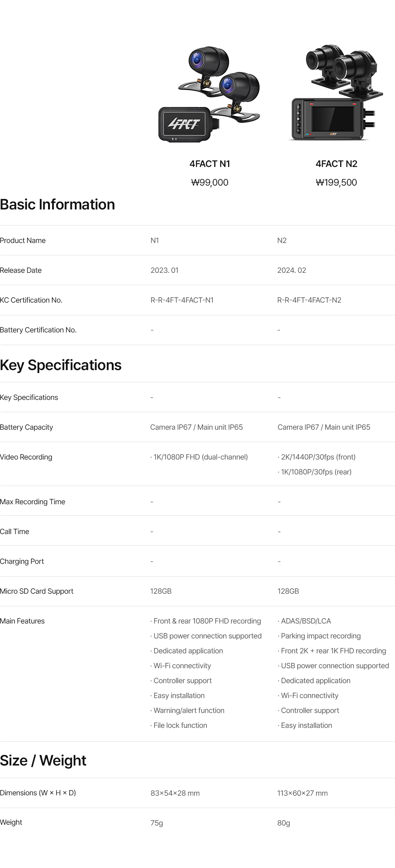The width and height of the screenshot is (395, 868).
Task: Open the 4FACT N1 product title link
Action: (x=209, y=164)
